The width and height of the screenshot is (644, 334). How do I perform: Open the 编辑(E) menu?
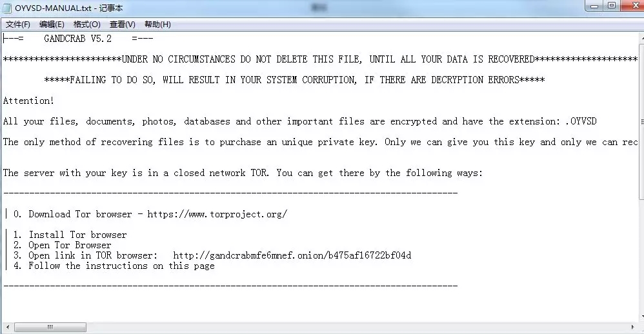tap(52, 25)
